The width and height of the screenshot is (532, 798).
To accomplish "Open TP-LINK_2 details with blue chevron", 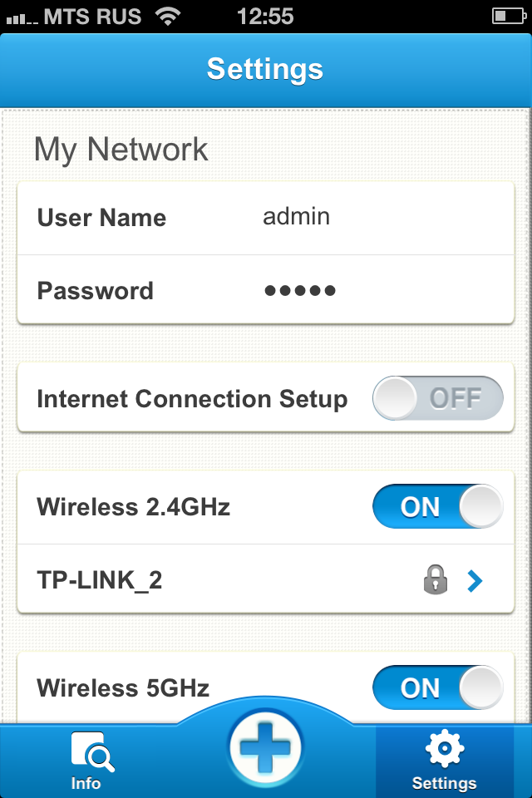I will point(475,581).
